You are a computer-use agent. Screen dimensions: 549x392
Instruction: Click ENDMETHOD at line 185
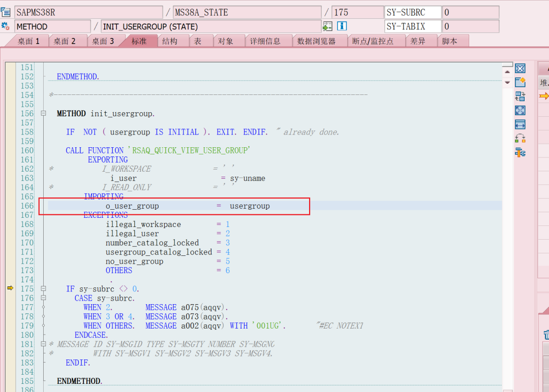[x=79, y=381]
